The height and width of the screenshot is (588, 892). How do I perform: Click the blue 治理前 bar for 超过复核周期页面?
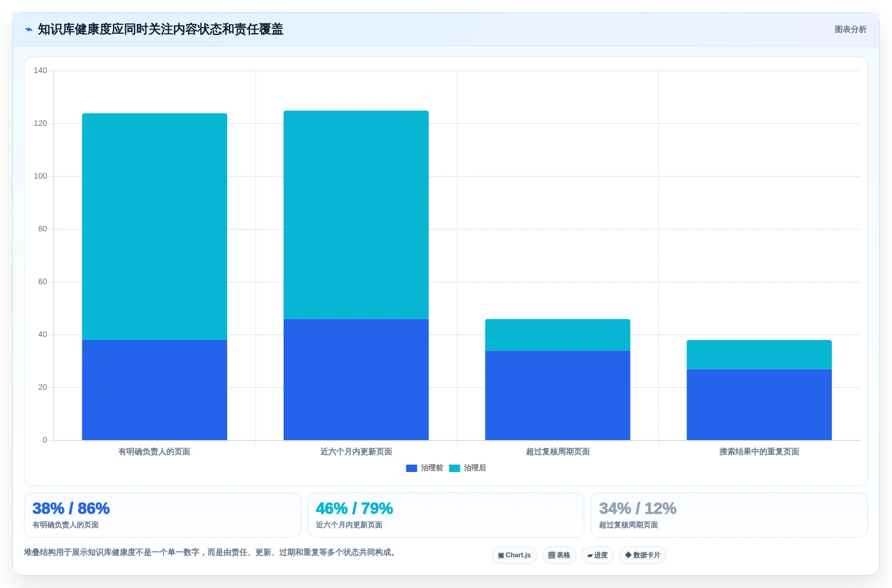click(x=557, y=395)
